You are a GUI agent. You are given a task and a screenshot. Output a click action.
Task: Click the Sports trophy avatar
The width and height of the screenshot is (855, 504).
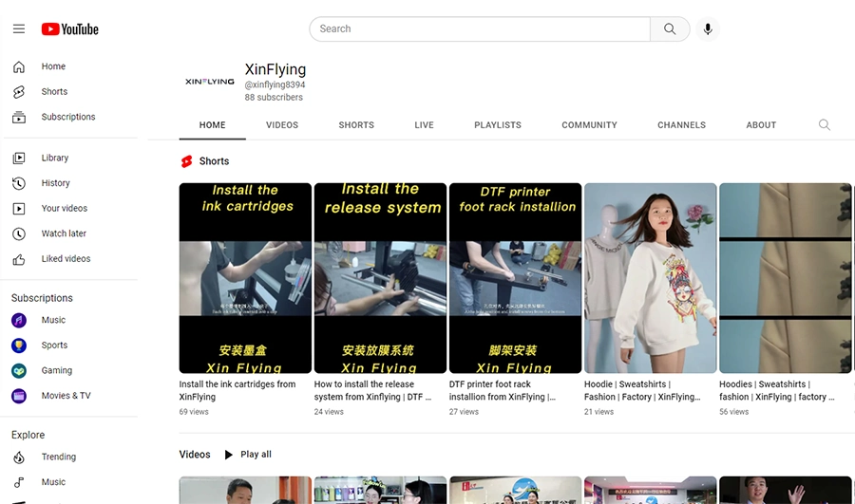[x=19, y=345]
